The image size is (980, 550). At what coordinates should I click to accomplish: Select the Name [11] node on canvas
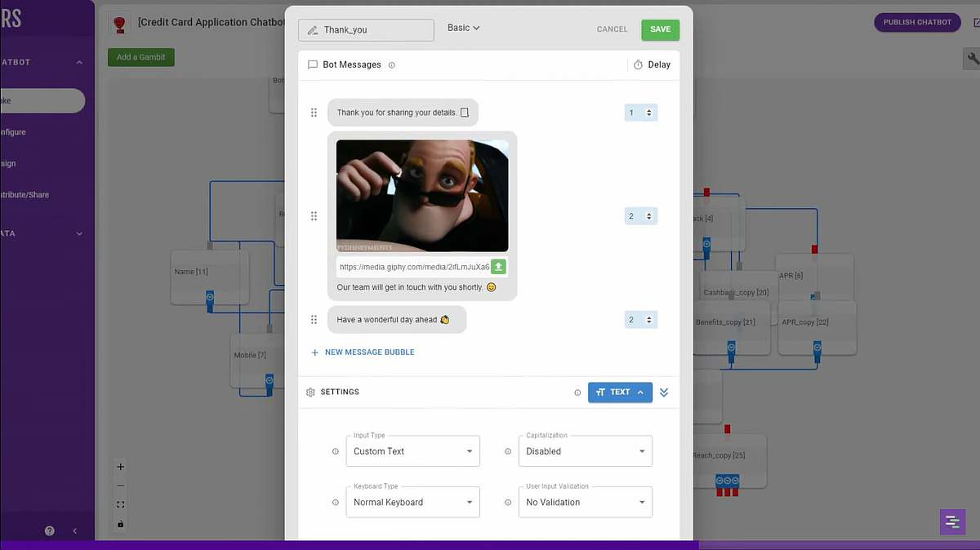210,276
